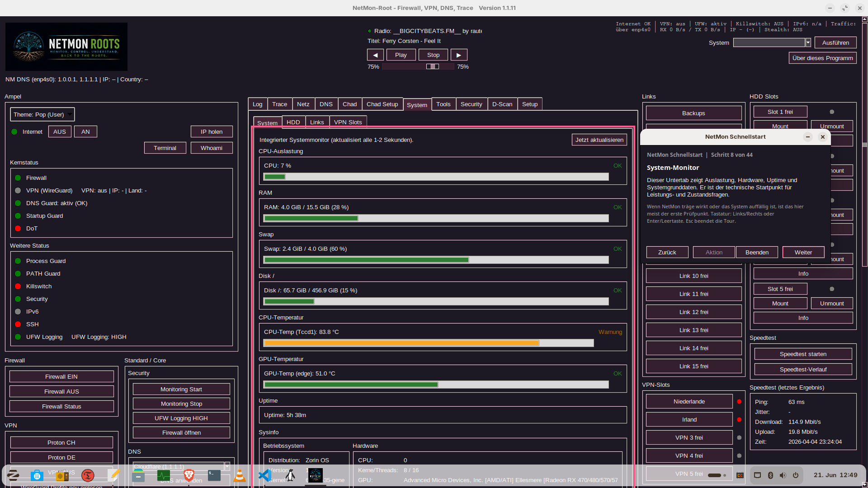The width and height of the screenshot is (868, 488).
Task: Open Über dieses Programm
Action: coord(823,58)
